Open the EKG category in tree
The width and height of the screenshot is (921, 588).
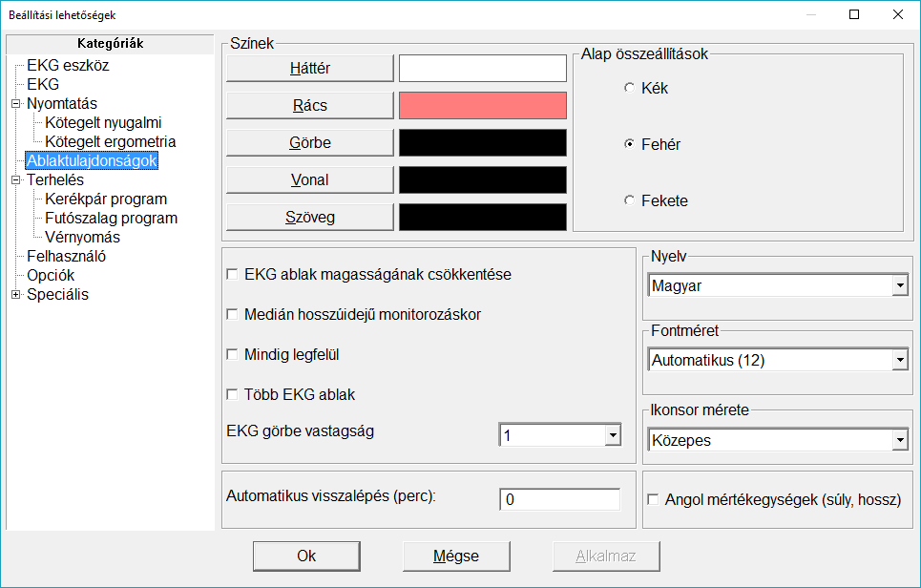pyautogui.click(x=43, y=85)
